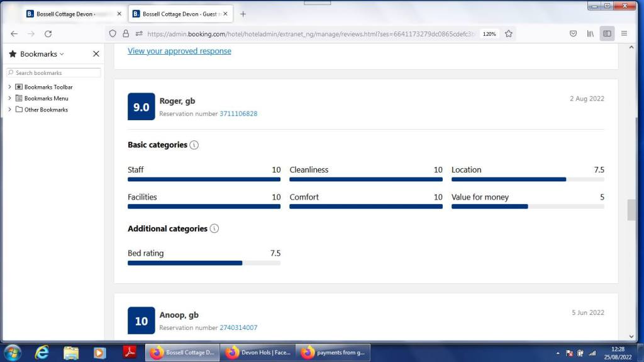644x362 pixels.
Task: Close the Bookmarks sidebar panel
Action: tap(96, 54)
